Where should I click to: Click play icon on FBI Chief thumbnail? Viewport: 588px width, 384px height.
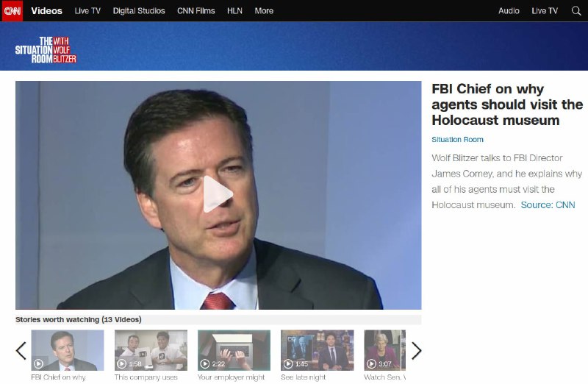[38, 363]
